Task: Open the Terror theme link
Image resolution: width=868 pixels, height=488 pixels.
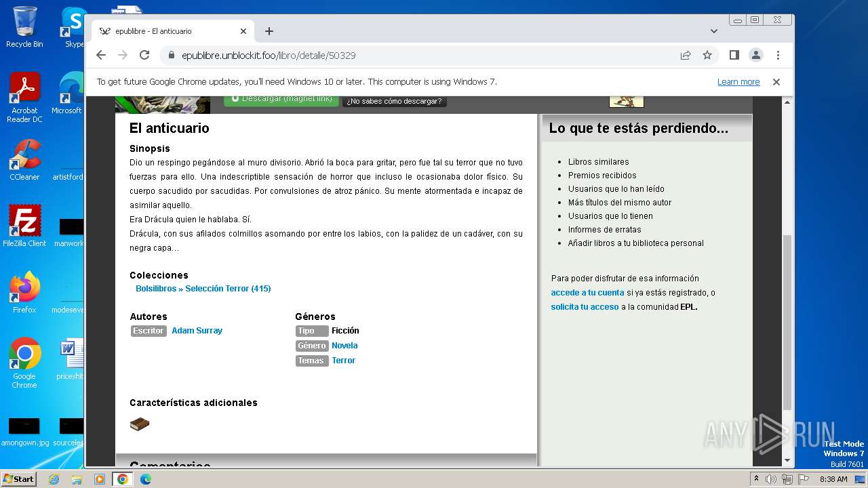Action: pyautogui.click(x=343, y=361)
